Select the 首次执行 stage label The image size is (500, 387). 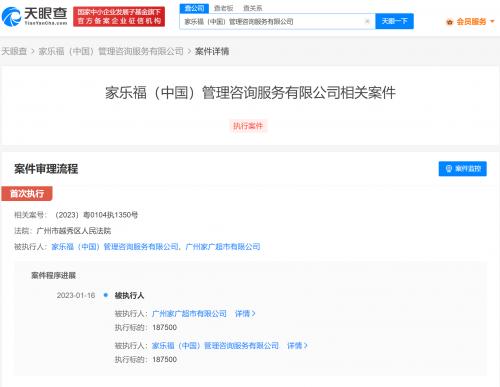(x=27, y=194)
